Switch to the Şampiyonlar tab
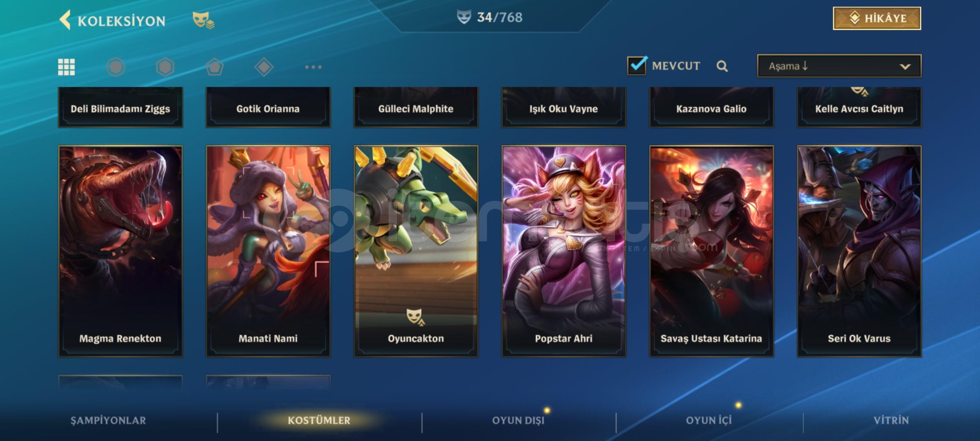 108,421
